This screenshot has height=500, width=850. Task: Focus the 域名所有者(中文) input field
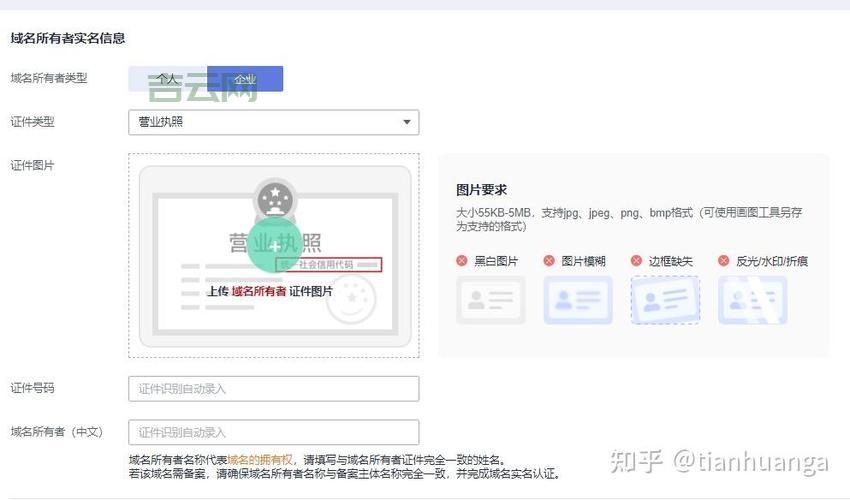(274, 432)
